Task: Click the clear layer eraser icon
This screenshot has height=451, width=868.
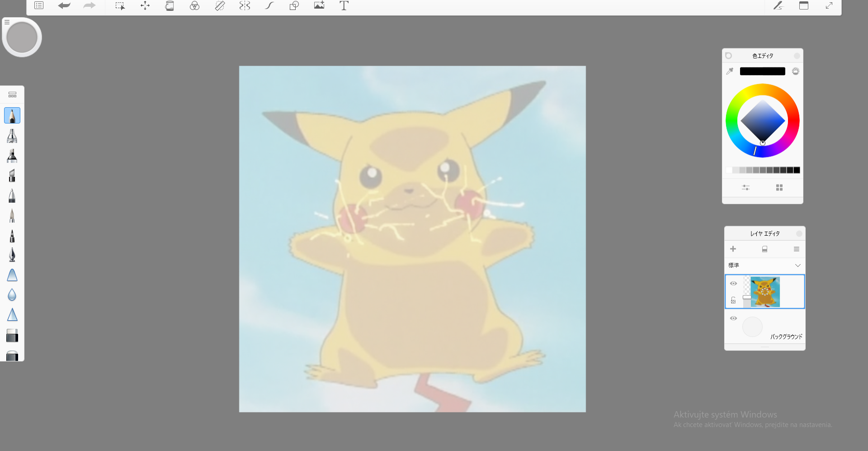Action: pyautogui.click(x=764, y=249)
